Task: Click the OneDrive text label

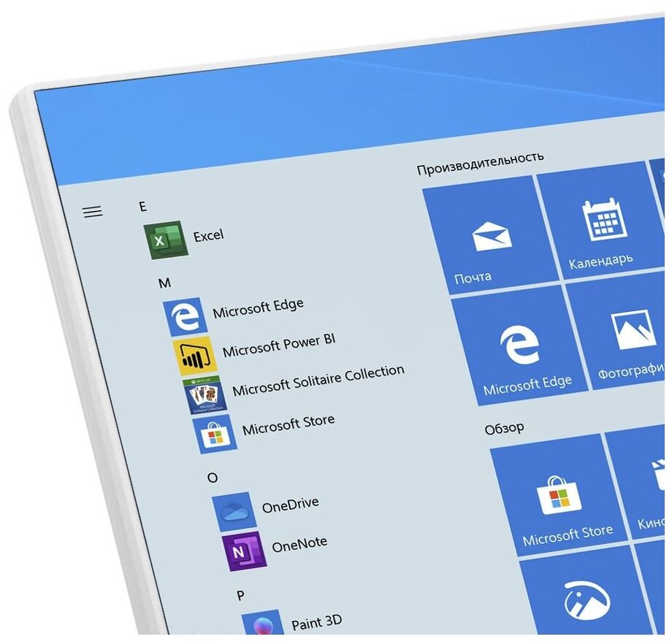Action: pos(290,505)
